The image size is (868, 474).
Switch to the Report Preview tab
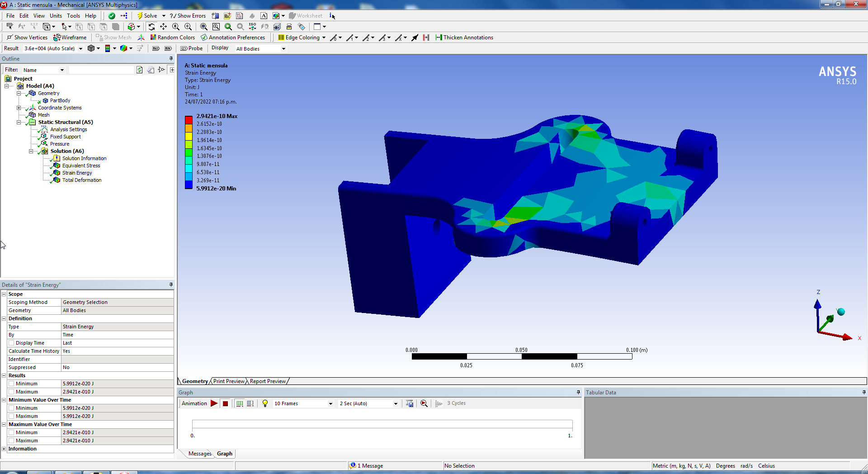[x=268, y=381]
